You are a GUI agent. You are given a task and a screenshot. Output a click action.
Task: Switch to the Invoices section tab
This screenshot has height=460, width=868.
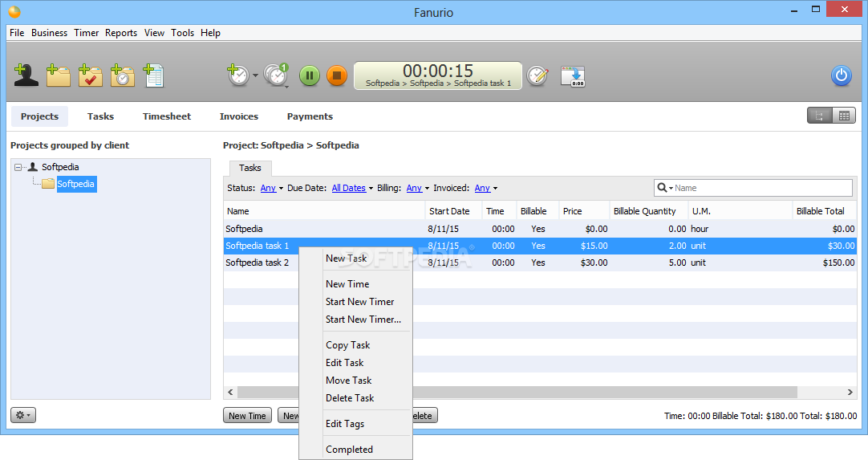tap(239, 116)
